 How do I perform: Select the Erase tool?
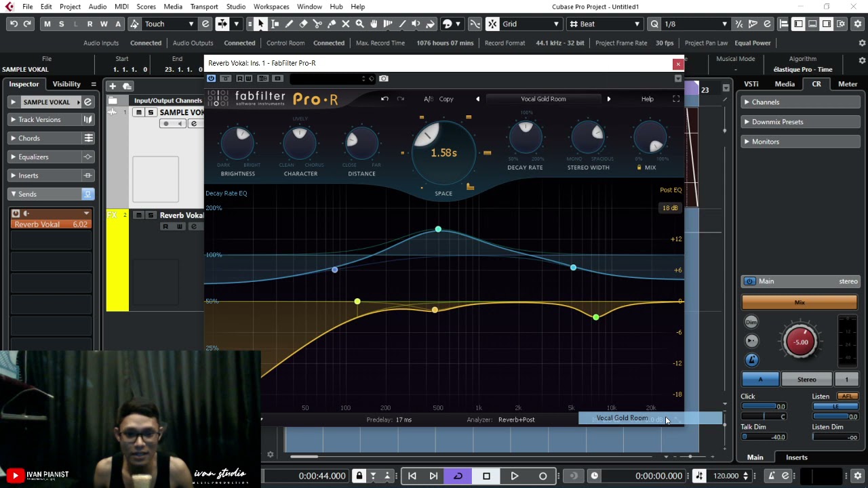[x=303, y=24]
